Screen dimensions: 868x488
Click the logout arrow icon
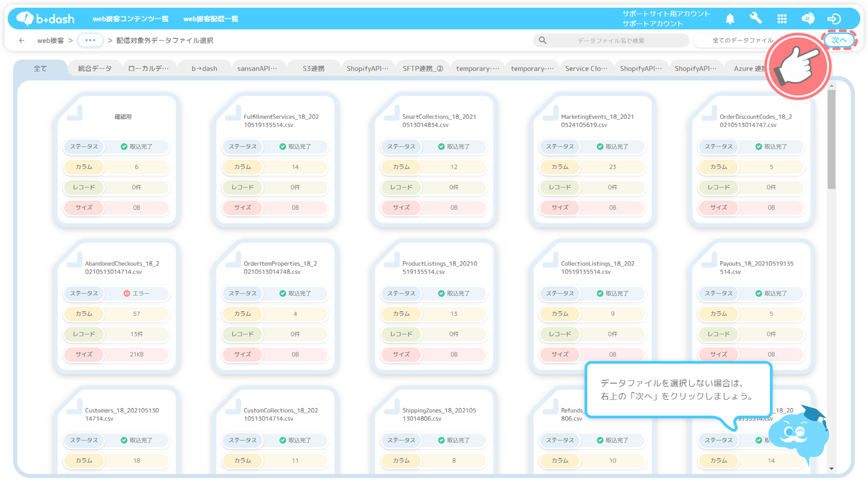coord(834,19)
